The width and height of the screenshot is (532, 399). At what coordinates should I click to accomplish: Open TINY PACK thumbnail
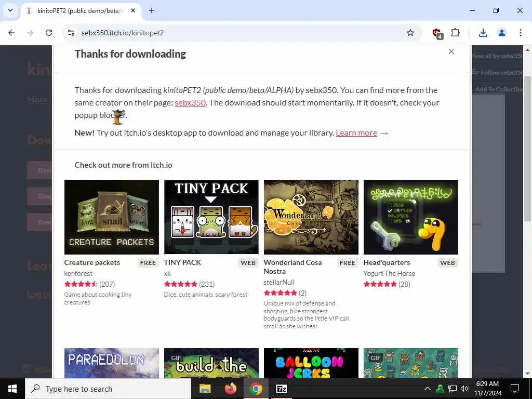pyautogui.click(x=211, y=217)
